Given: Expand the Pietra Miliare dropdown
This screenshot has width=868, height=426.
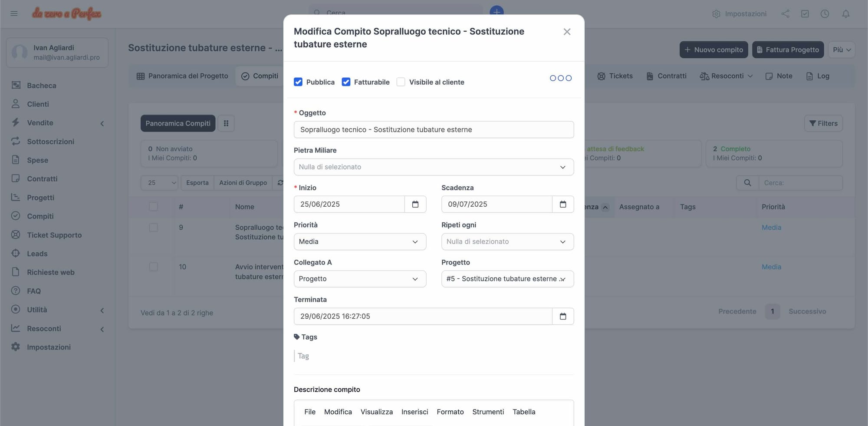Looking at the screenshot, I should point(433,167).
